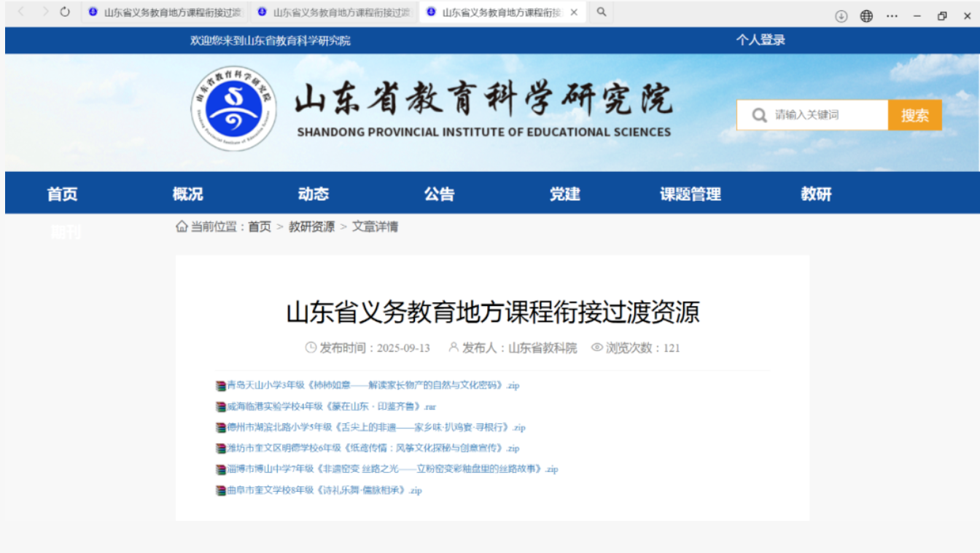Click the orange 搜索 button

(x=914, y=115)
